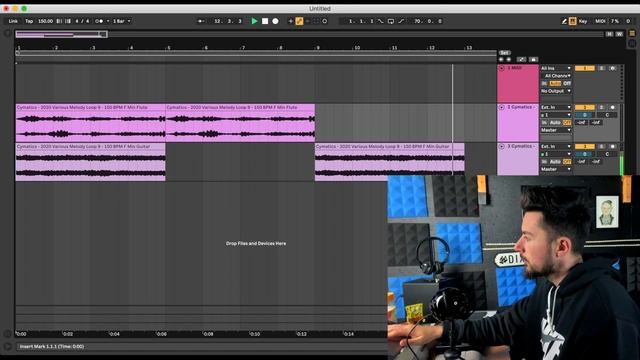This screenshot has width=640, height=360.
Task: Enable MIDI Arrangement Overdub plus icon
Action: point(291,21)
